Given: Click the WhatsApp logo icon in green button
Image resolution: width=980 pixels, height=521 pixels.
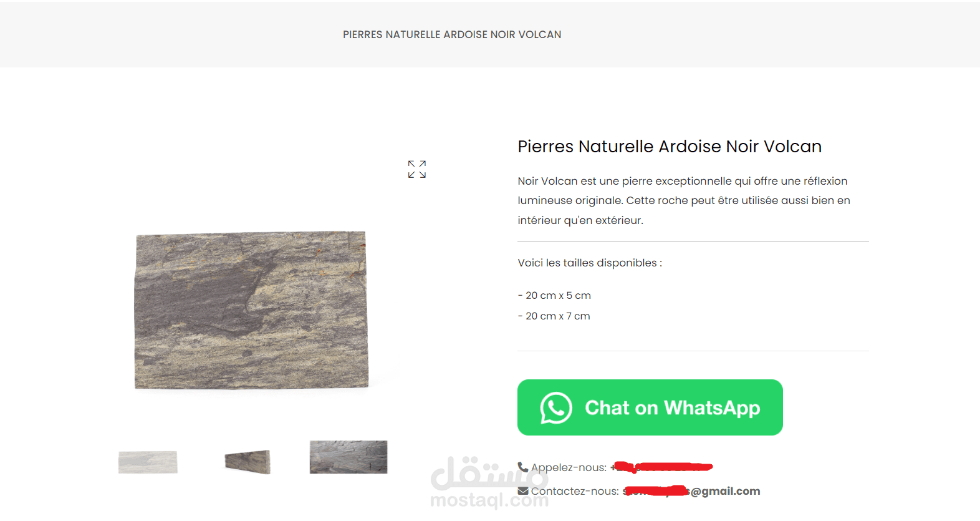Looking at the screenshot, I should click(x=556, y=408).
